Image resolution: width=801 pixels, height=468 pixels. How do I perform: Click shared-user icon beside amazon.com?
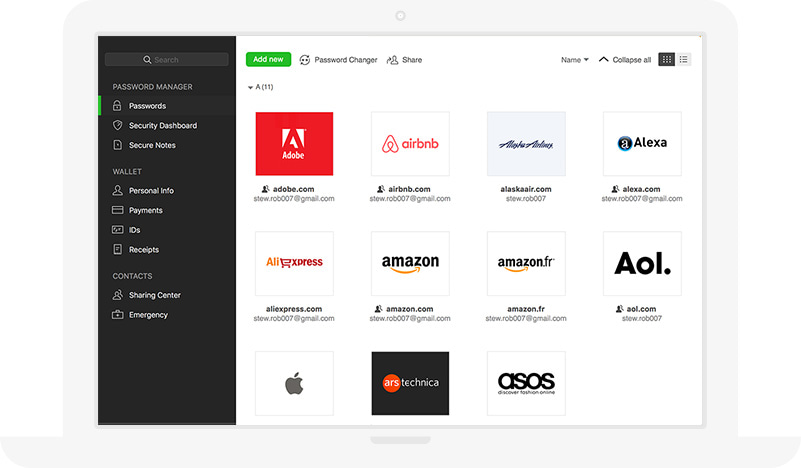coord(379,309)
